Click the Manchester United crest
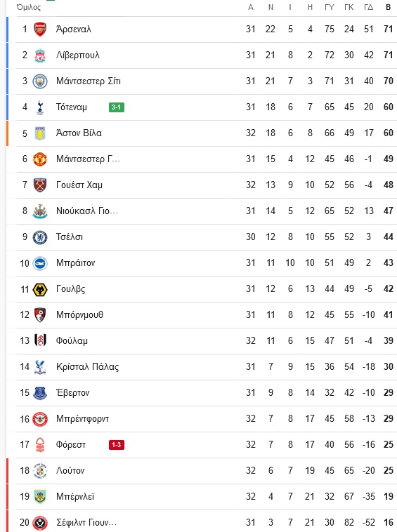 pos(40,159)
